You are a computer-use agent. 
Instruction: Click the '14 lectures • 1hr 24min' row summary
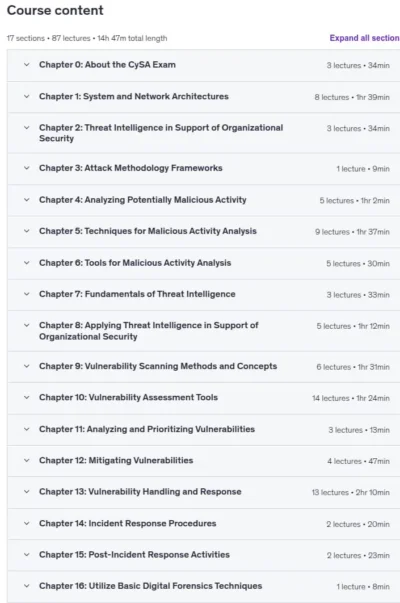[x=351, y=398]
